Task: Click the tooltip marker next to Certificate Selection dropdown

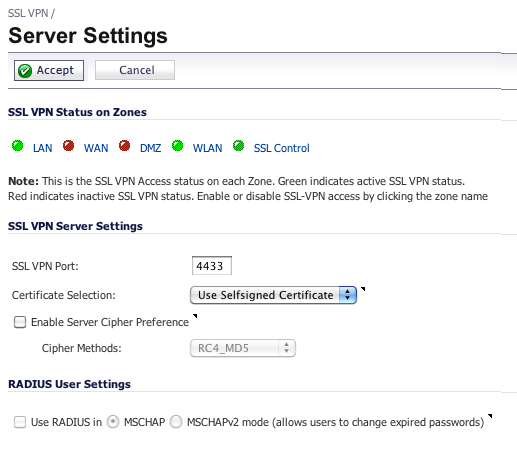Action: pyautogui.click(x=363, y=289)
